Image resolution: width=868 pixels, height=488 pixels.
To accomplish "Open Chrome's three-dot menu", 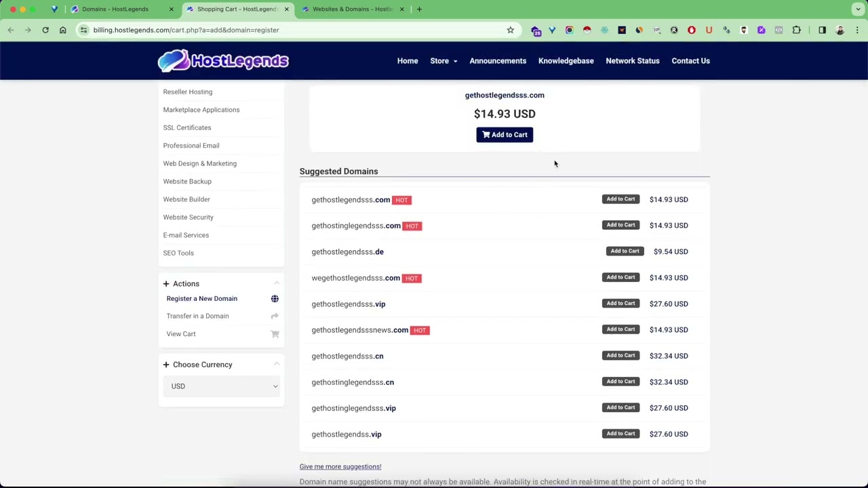I will [x=857, y=30].
